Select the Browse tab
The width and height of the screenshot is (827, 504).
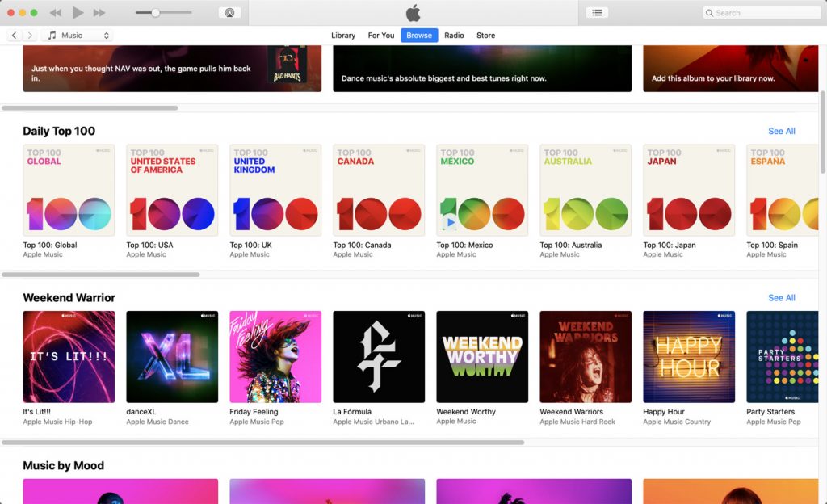[419, 36]
